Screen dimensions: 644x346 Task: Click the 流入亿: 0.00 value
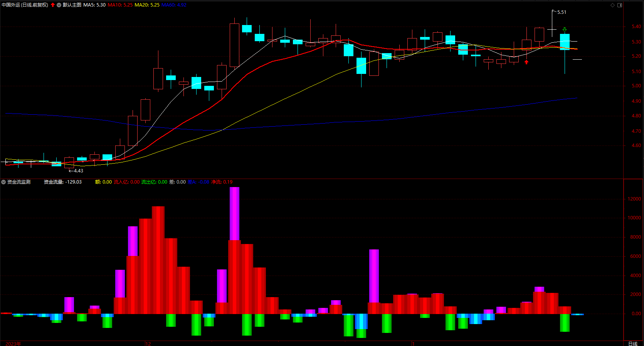coord(127,182)
